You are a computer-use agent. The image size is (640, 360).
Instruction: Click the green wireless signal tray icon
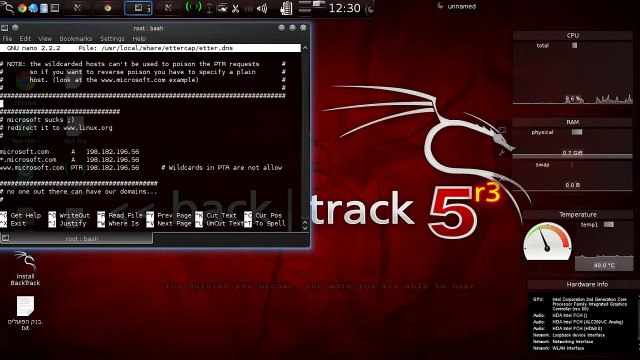click(x=193, y=7)
